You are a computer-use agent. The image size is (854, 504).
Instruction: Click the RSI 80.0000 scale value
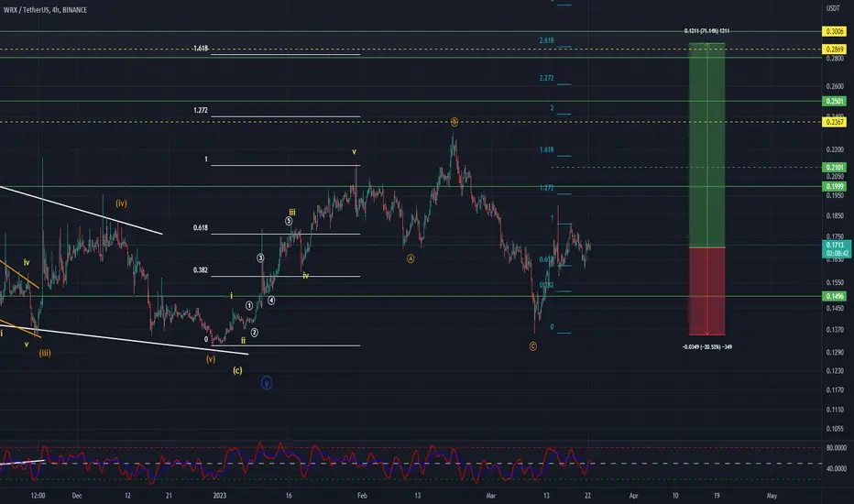tap(836, 448)
